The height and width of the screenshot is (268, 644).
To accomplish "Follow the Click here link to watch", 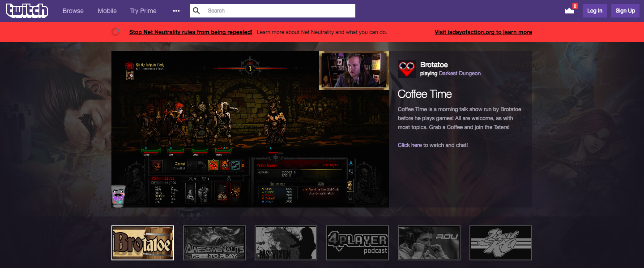I will tap(409, 145).
